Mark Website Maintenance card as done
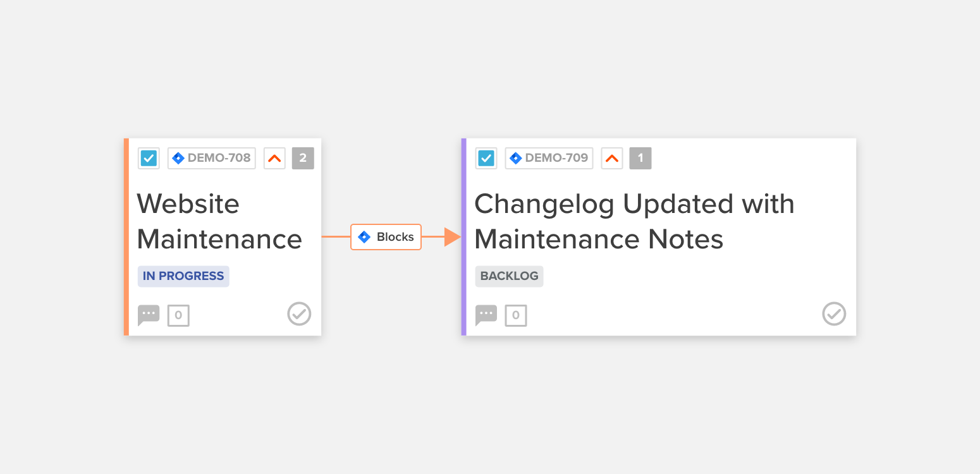The width and height of the screenshot is (980, 474). click(300, 313)
